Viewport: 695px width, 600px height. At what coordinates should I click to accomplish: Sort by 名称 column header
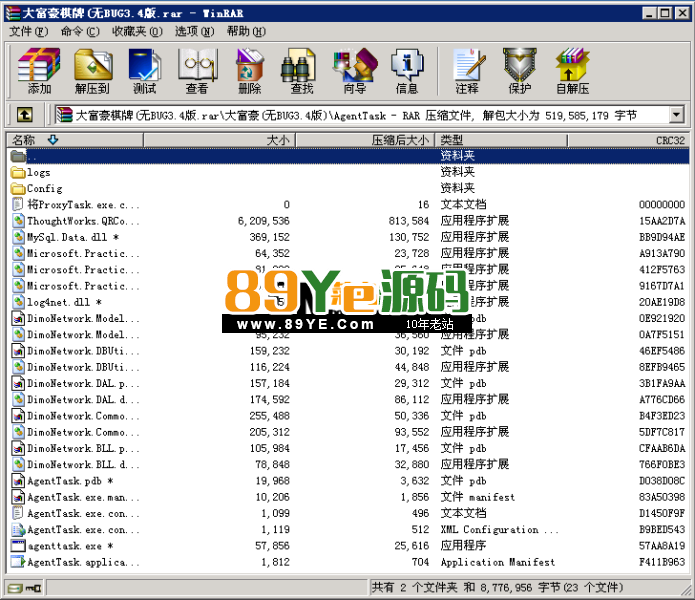coord(75,140)
